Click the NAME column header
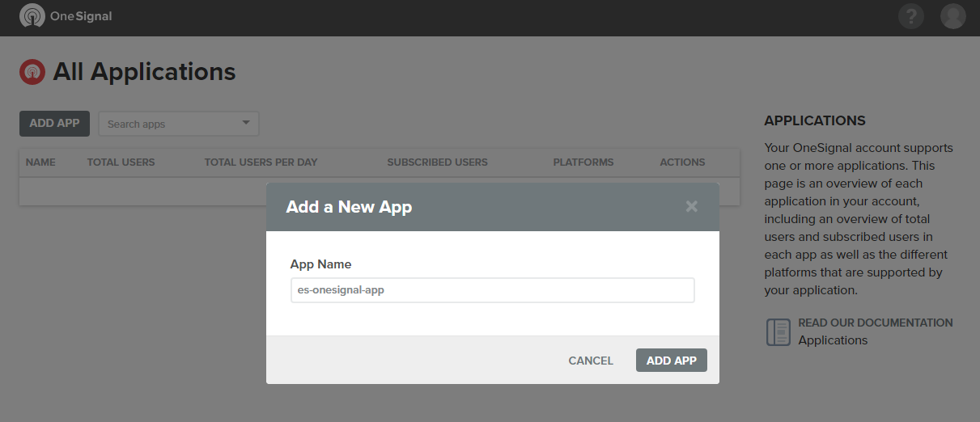The height and width of the screenshot is (422, 980). pyautogui.click(x=40, y=162)
